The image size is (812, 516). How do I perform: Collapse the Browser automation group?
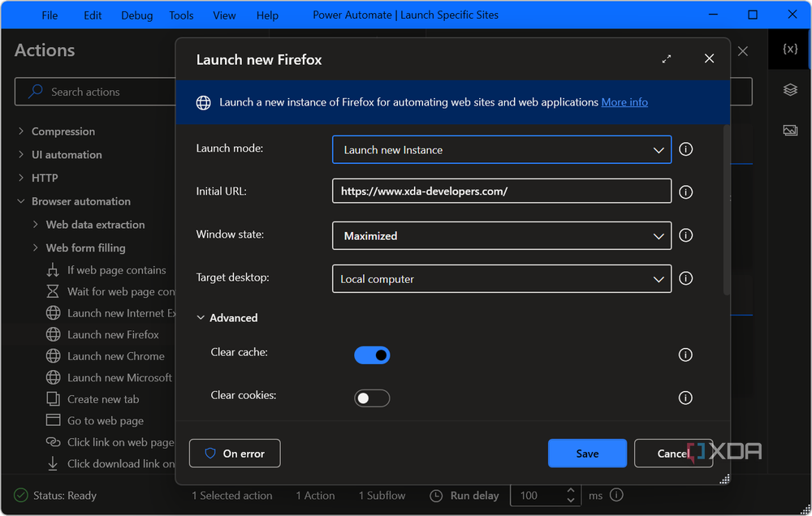click(x=21, y=201)
